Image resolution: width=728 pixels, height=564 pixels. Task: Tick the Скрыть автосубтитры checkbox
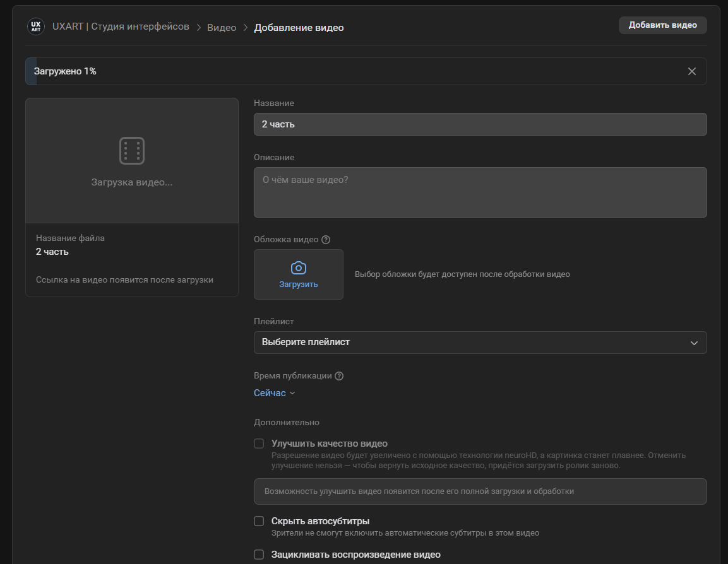click(259, 521)
